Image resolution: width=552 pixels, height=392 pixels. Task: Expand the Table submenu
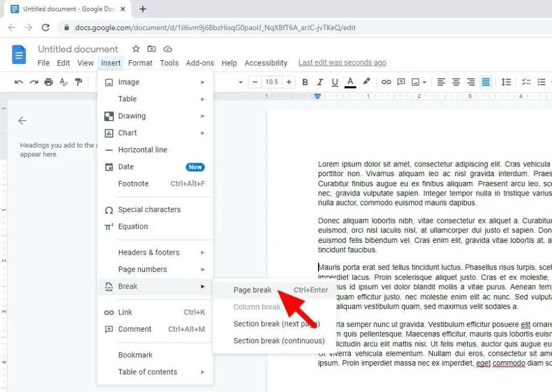click(x=155, y=99)
